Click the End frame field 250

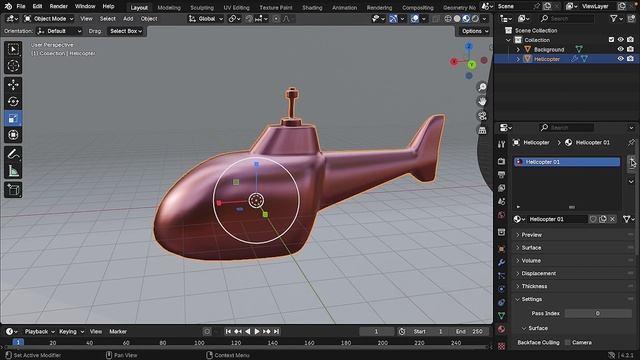click(469, 331)
